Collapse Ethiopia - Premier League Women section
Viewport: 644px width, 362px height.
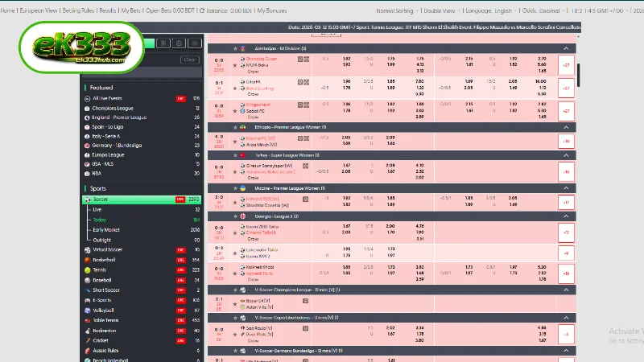pos(566,127)
